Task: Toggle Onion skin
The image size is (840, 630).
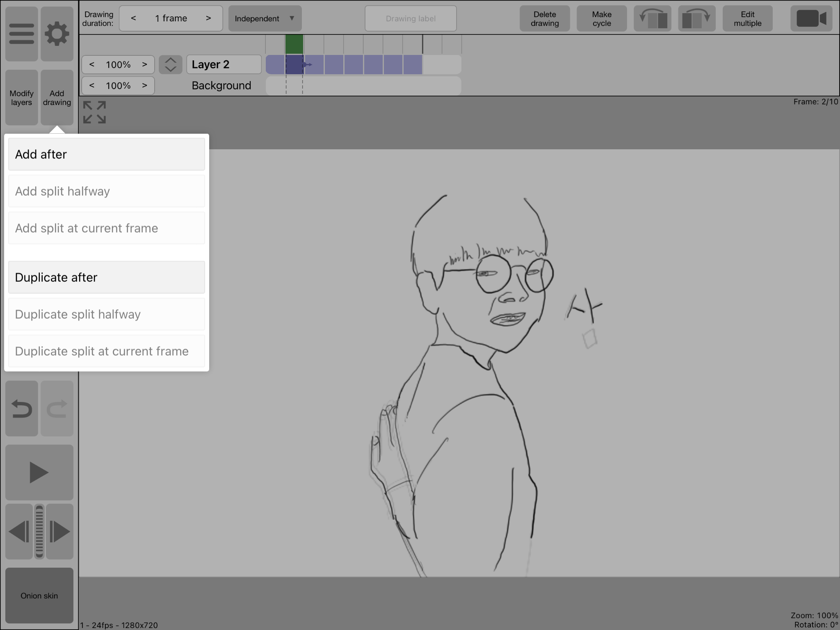Action: pos(39,596)
